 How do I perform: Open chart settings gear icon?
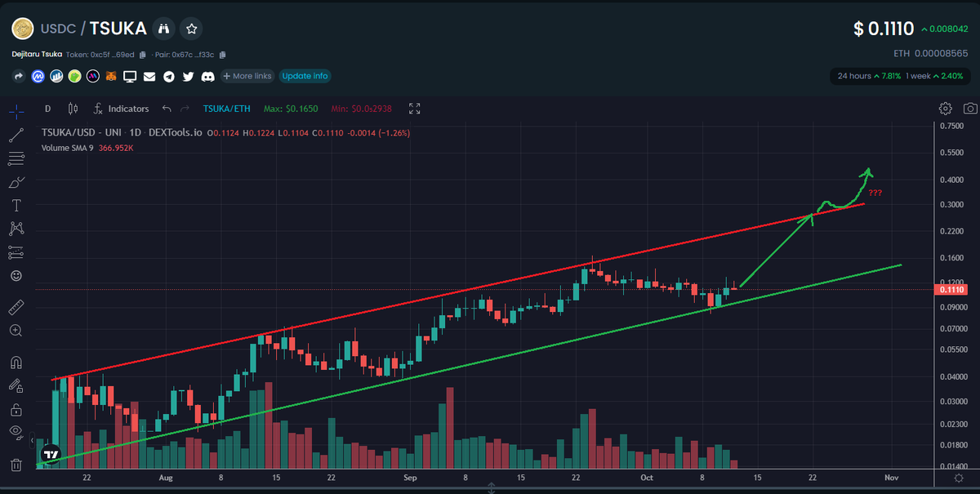click(x=946, y=109)
